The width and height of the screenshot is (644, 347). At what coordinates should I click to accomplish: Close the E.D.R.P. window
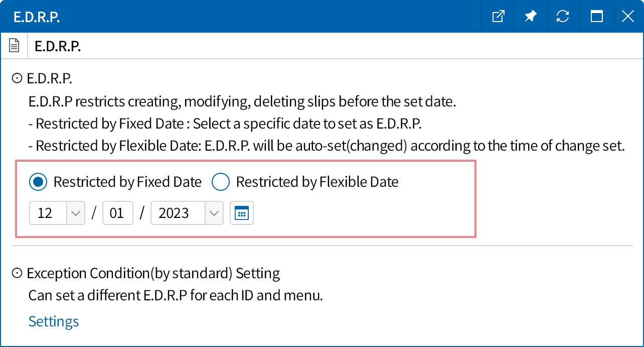pos(627,17)
